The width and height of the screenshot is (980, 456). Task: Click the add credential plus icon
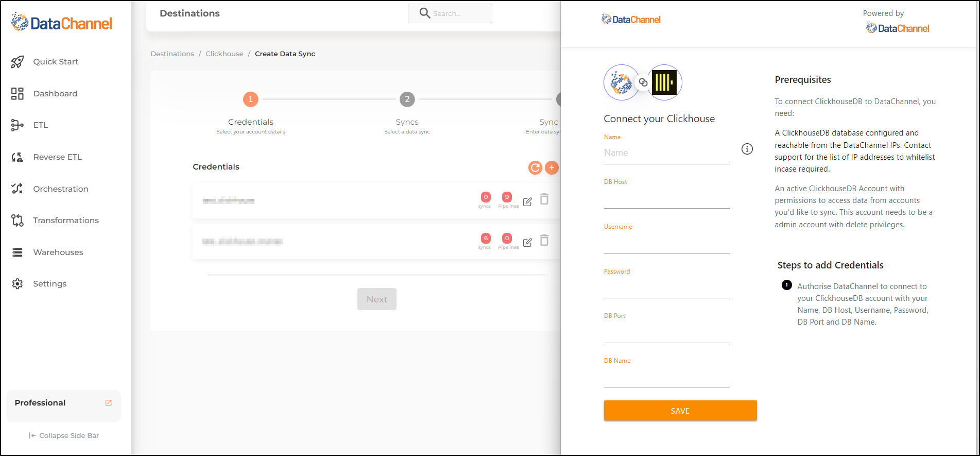pyautogui.click(x=552, y=167)
